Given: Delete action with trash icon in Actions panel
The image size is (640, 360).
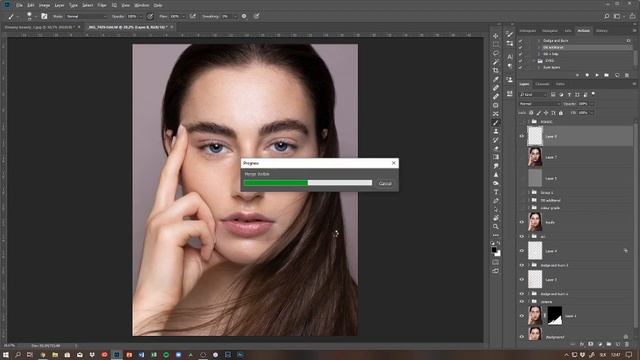Looking at the screenshot, I should coord(627,75).
